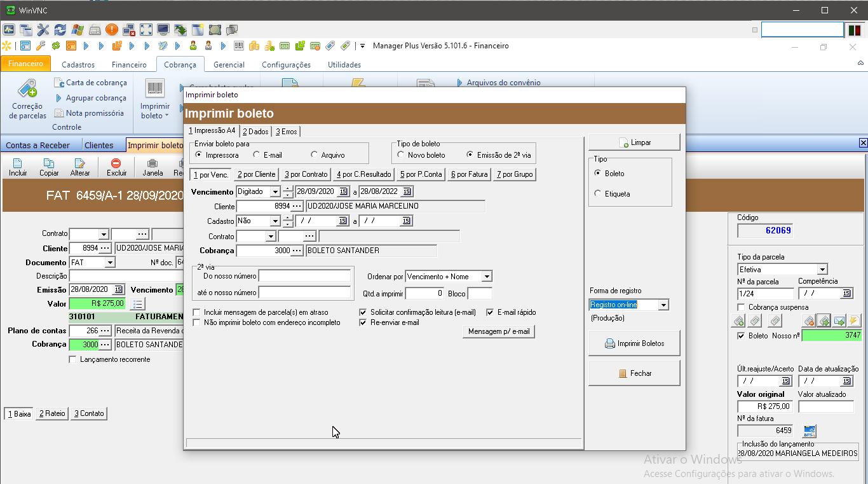Open the Imprimir boleto ribbon icon

[x=154, y=90]
